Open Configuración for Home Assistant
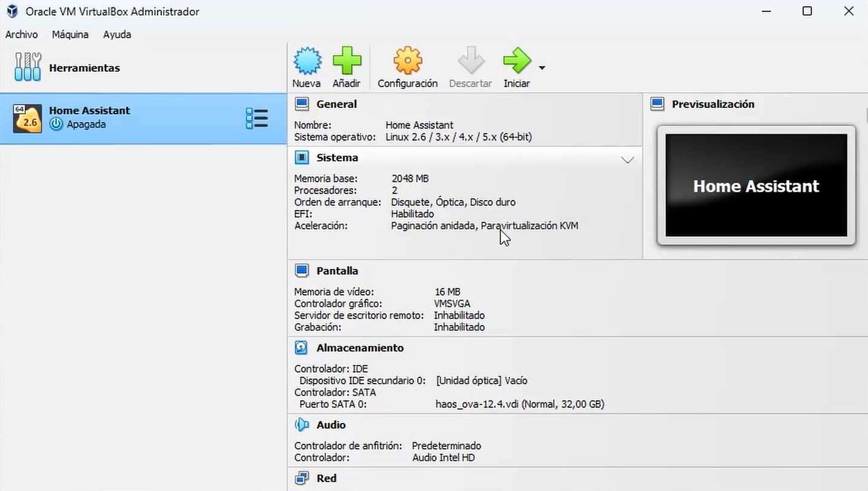The image size is (868, 491). coord(407,60)
